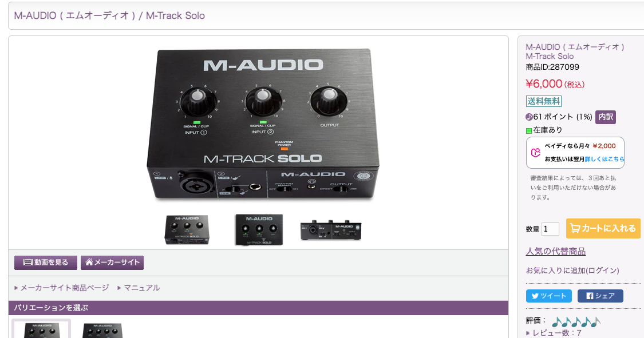Open 詳しくはこちら Paidy details link

coord(605,159)
